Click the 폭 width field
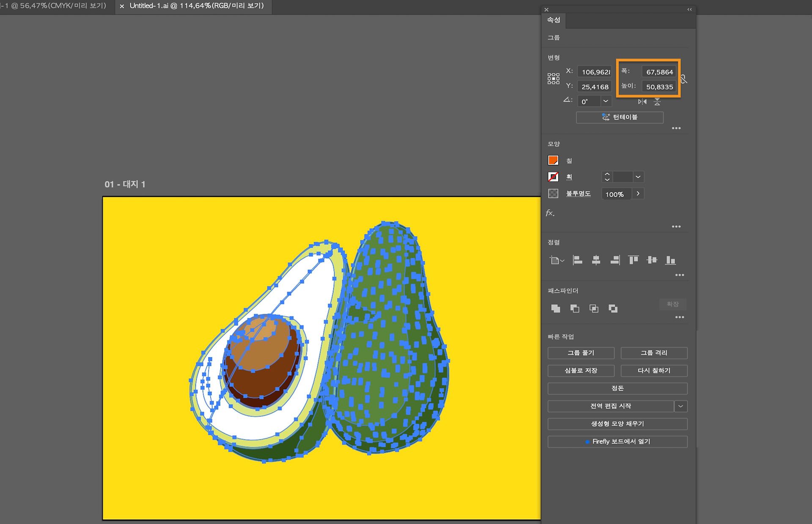 (659, 72)
